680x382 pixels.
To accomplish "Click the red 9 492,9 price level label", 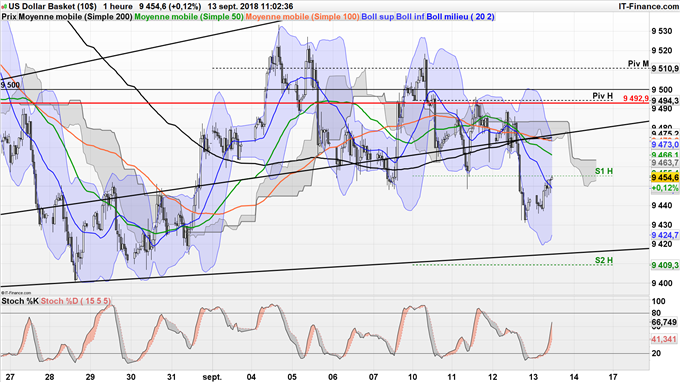I will [x=636, y=98].
